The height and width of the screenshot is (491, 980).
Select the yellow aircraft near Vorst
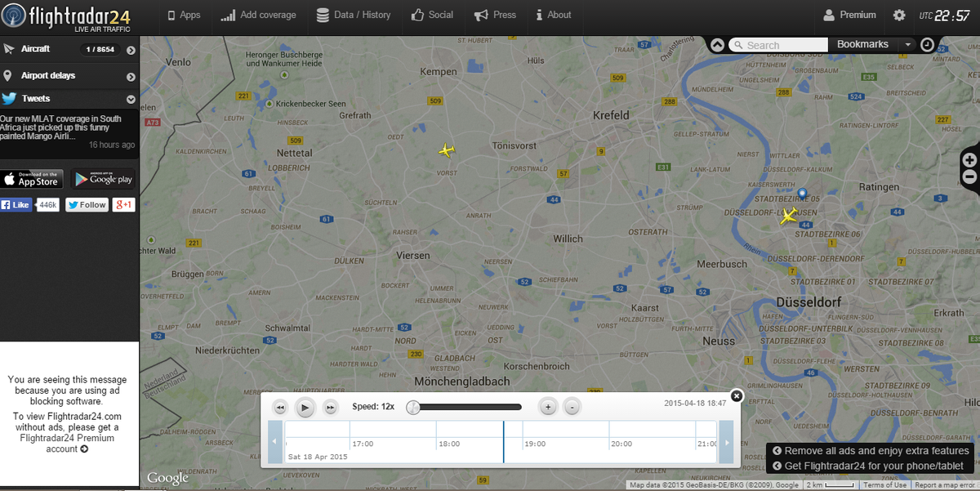pos(446,150)
